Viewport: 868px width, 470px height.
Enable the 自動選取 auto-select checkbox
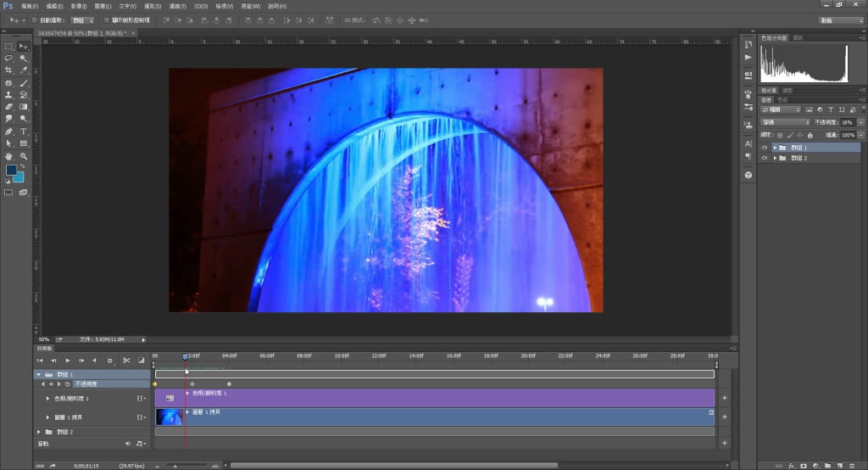click(x=33, y=20)
